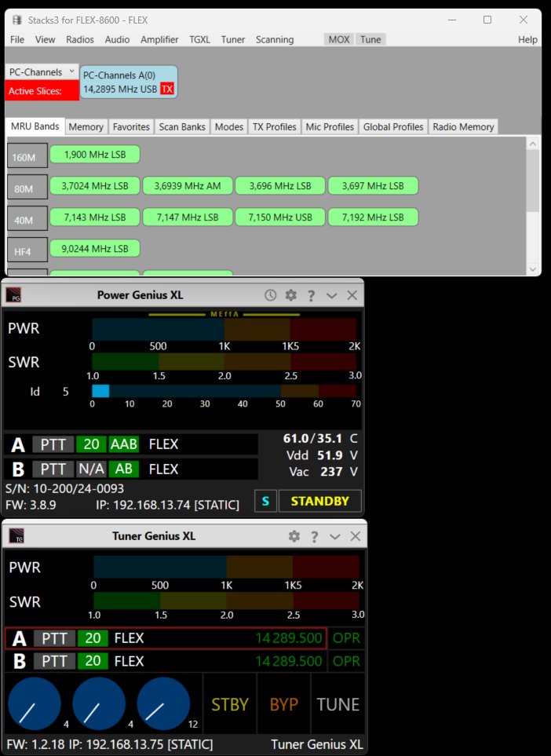Select the 80M band button
Screen dimensions: 551x756
click(x=27, y=187)
